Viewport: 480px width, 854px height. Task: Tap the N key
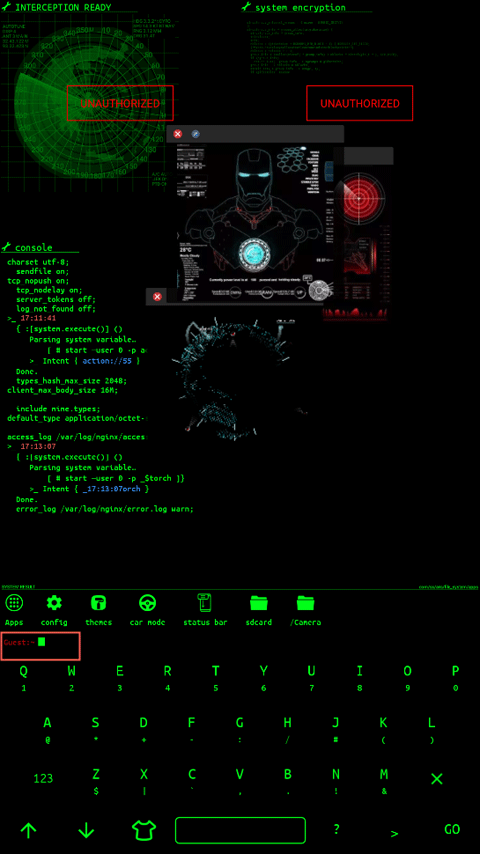pyautogui.click(x=336, y=774)
